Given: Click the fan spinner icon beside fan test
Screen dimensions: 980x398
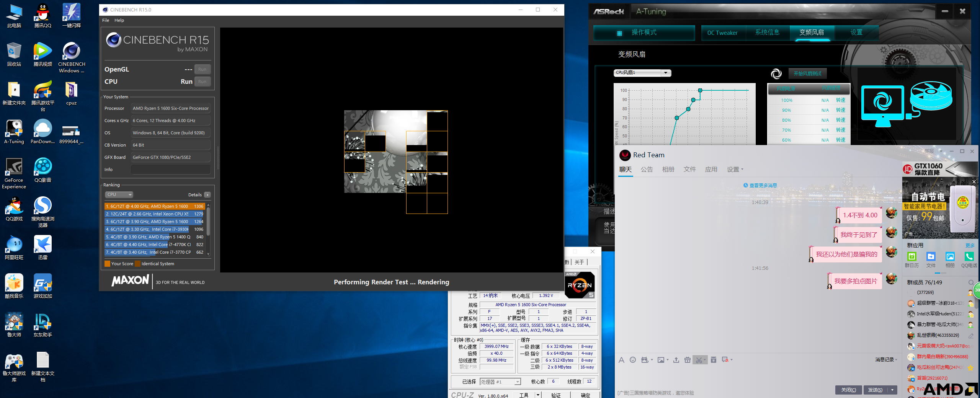Looking at the screenshot, I should [776, 73].
